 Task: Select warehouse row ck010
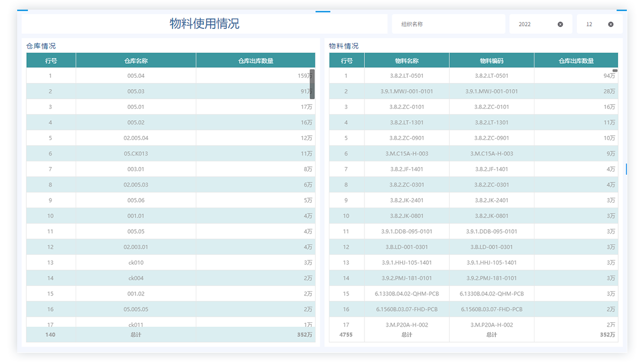point(136,263)
